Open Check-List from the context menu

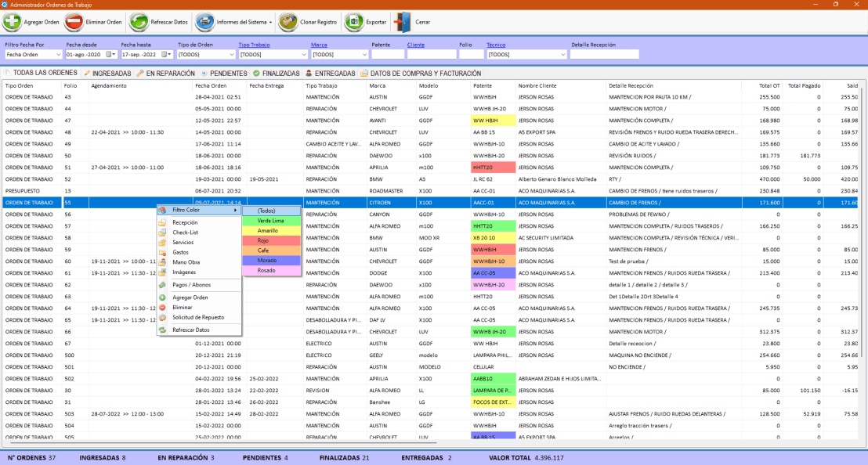click(185, 232)
